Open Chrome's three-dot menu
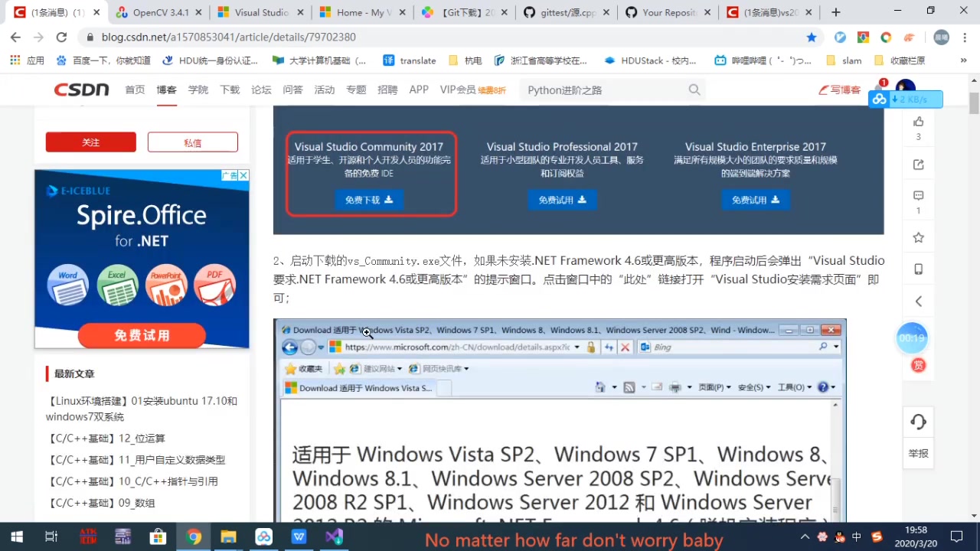 (963, 37)
